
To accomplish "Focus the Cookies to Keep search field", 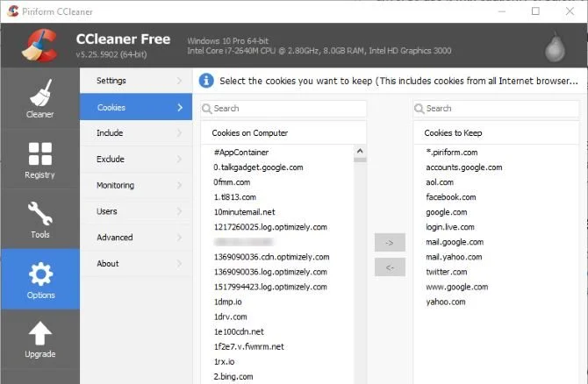I will [496, 109].
